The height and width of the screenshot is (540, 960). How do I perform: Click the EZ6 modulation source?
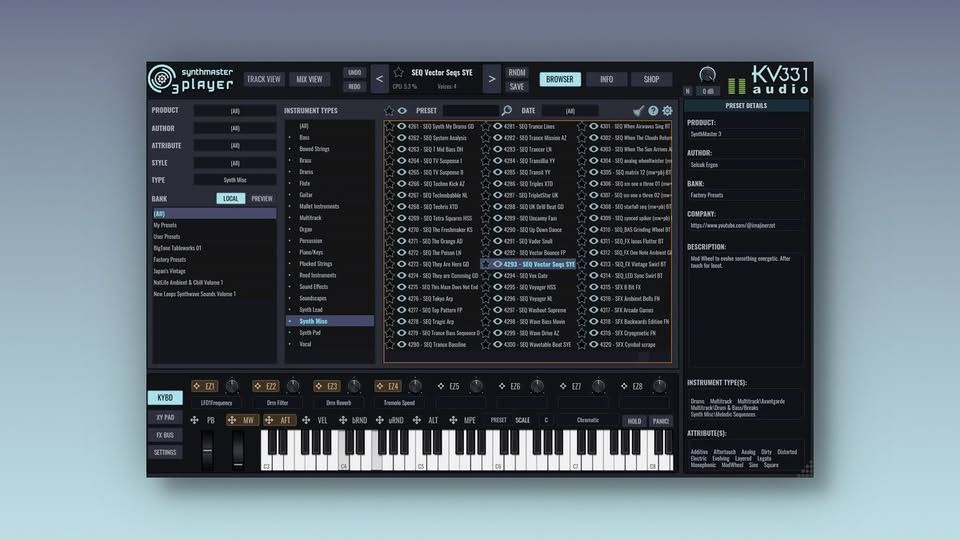click(x=510, y=386)
